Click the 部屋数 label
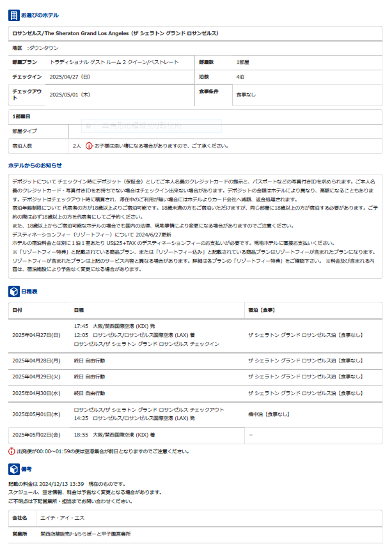The width and height of the screenshot is (392, 544). 207,62
